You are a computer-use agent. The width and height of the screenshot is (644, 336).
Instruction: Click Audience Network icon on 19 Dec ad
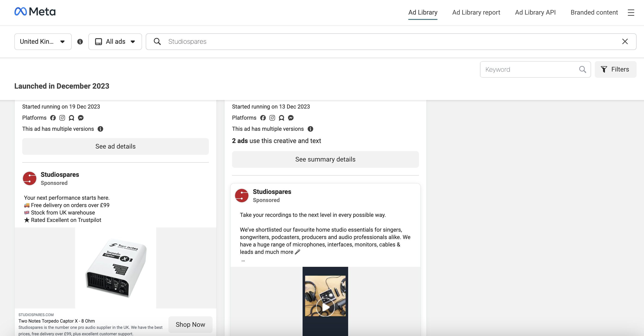click(71, 118)
